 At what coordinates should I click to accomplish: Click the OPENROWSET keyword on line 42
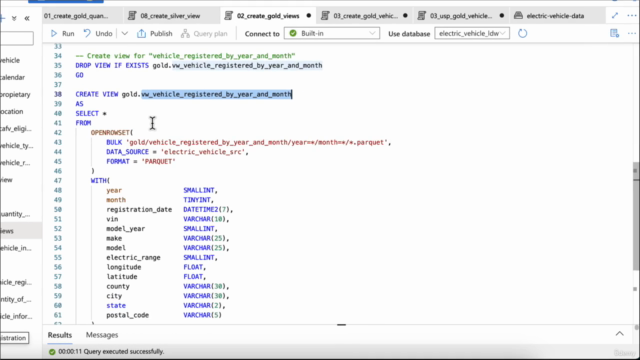(x=110, y=133)
